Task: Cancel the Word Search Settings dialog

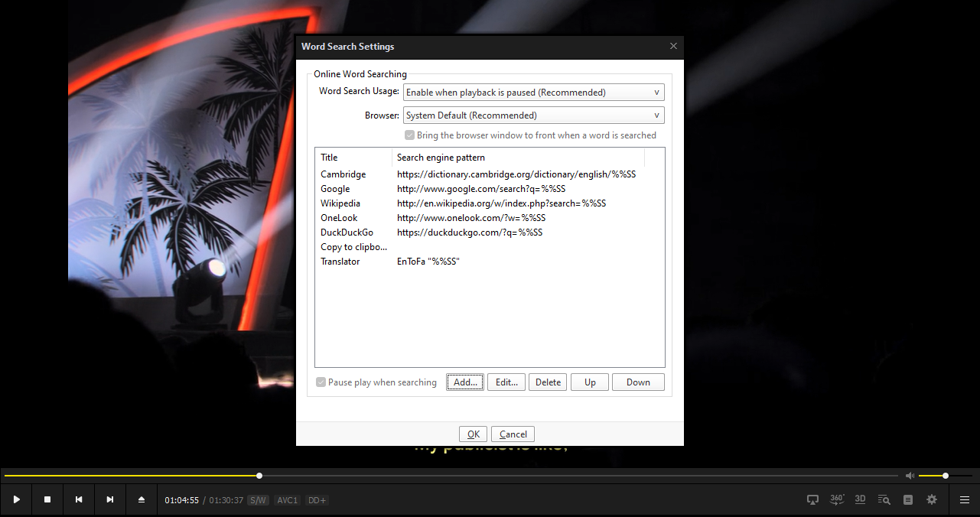Action: click(x=513, y=434)
